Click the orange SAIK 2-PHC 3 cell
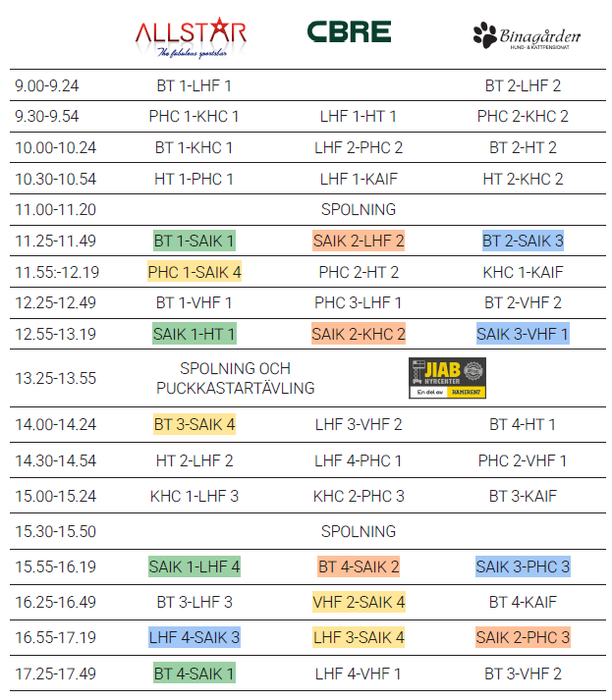The width and height of the screenshot is (612, 700). [x=523, y=638]
